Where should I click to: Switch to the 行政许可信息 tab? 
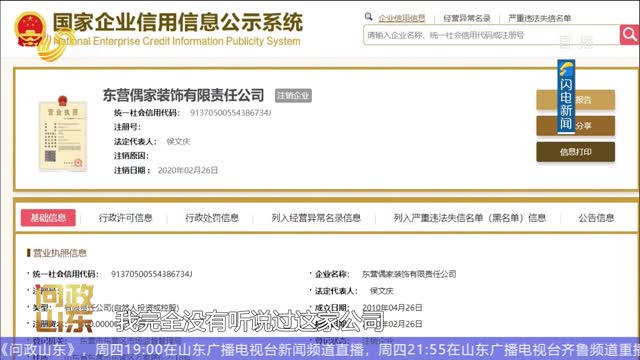coord(125,218)
